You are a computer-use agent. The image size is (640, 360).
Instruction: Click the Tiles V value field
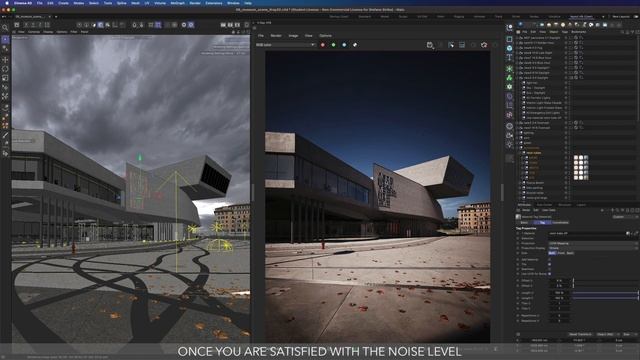[560, 308]
